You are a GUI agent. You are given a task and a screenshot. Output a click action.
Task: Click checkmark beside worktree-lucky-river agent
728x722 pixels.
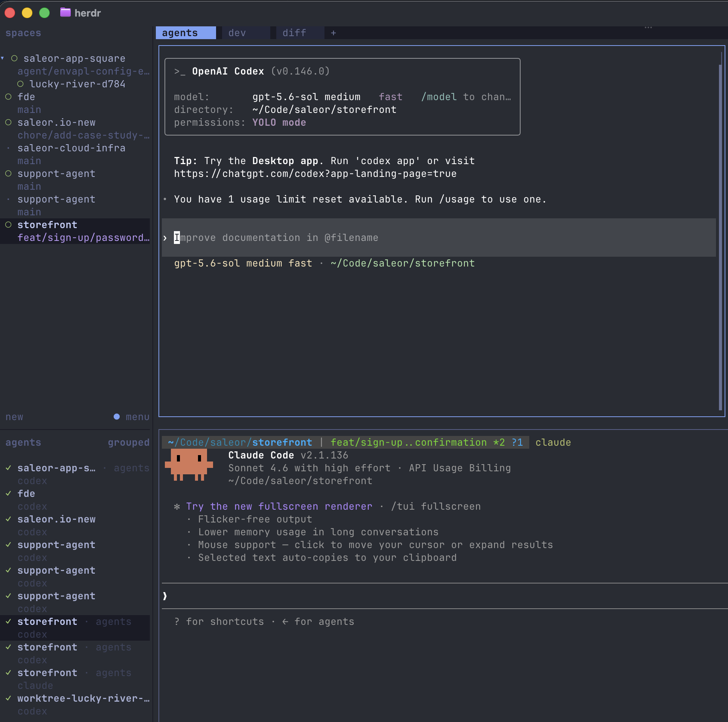pos(8,699)
